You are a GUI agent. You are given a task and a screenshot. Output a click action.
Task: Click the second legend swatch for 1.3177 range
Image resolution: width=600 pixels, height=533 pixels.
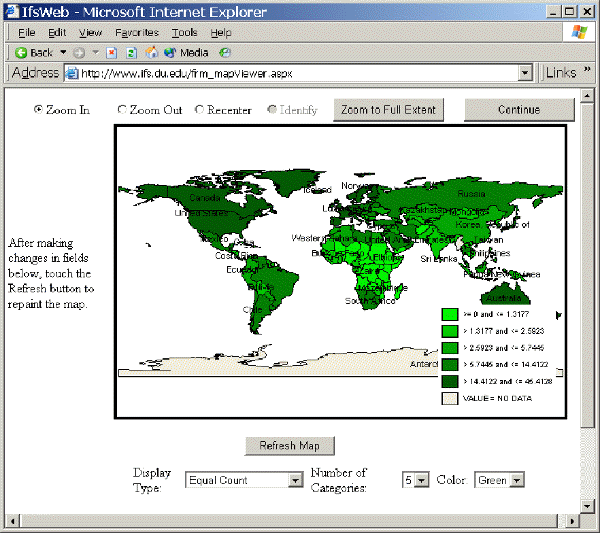point(450,331)
